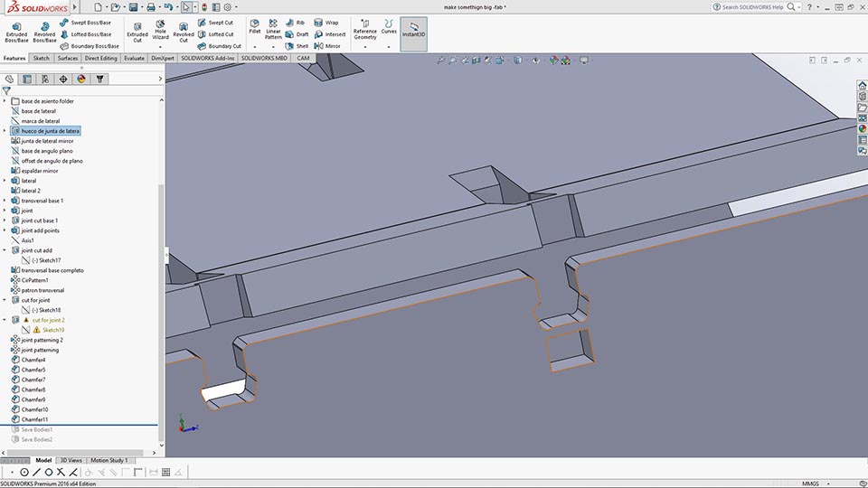
Task: Choose the Mirror feature tool
Action: point(327,46)
